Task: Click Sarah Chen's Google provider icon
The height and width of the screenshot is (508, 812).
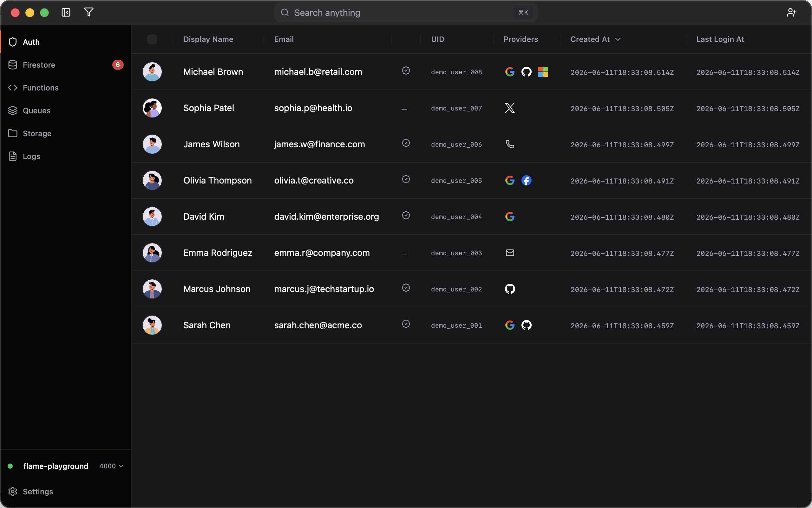Action: click(x=510, y=325)
